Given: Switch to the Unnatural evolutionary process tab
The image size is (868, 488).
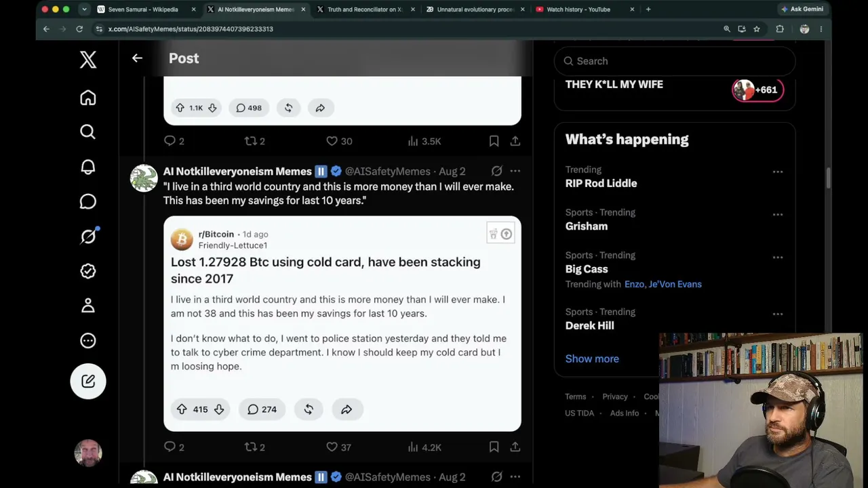Looking at the screenshot, I should (474, 9).
